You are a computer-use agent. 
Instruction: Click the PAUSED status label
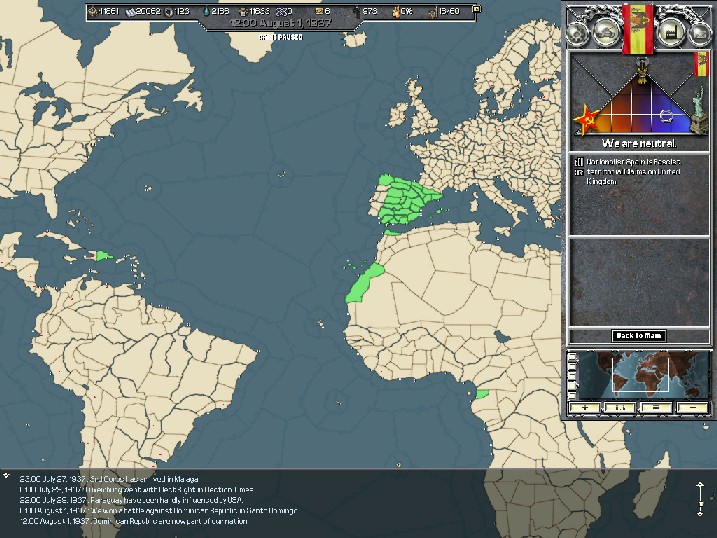click(x=281, y=37)
